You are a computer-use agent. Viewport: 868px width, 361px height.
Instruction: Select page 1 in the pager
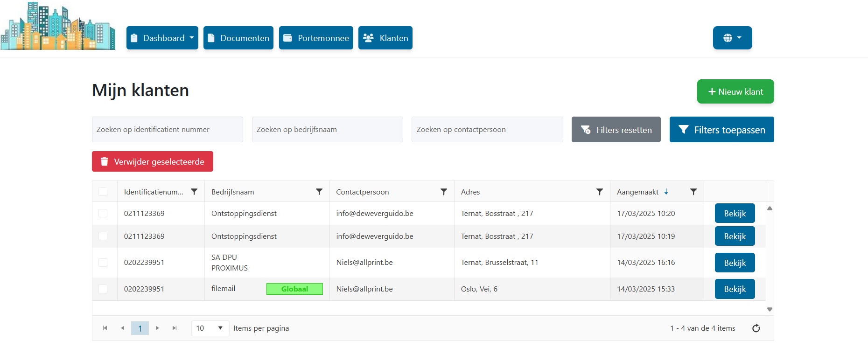(x=140, y=328)
